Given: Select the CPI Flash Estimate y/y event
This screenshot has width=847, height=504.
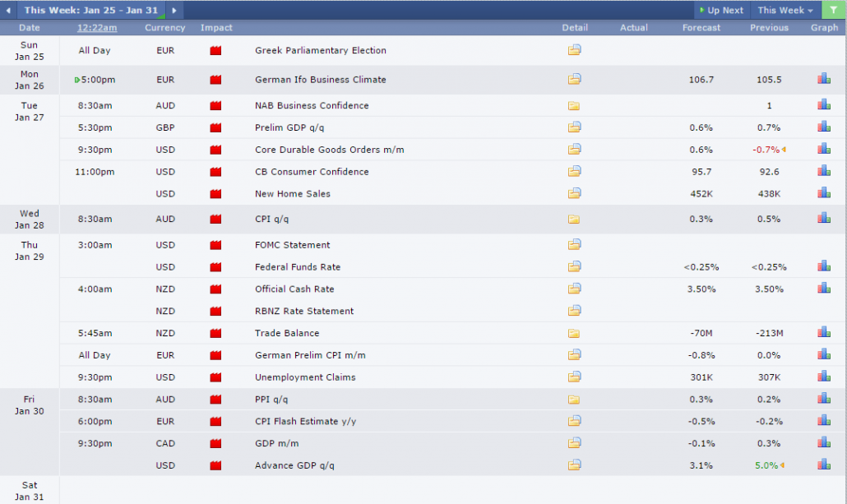Looking at the screenshot, I should pyautogui.click(x=305, y=421).
